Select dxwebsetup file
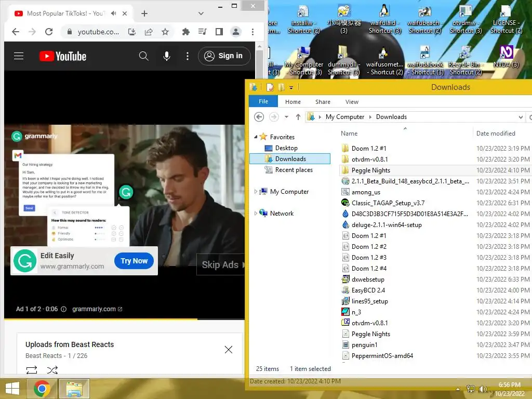The width and height of the screenshot is (532, 399). point(368,279)
